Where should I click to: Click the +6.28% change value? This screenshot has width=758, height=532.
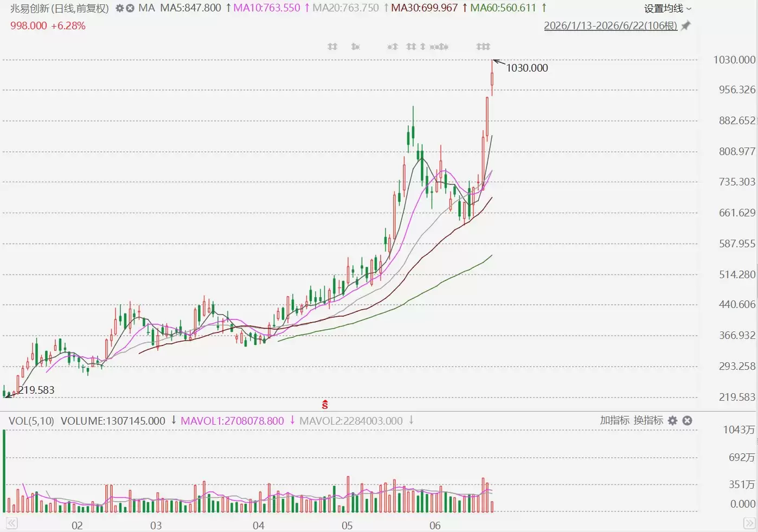(x=68, y=26)
